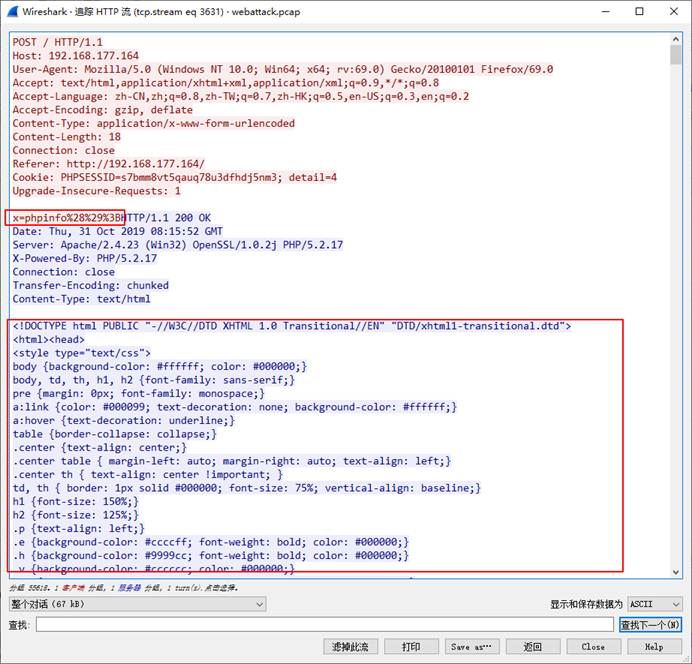
Task: Click the 'X-Powered-By: PHP/5.2.17' line
Action: pos(84,259)
